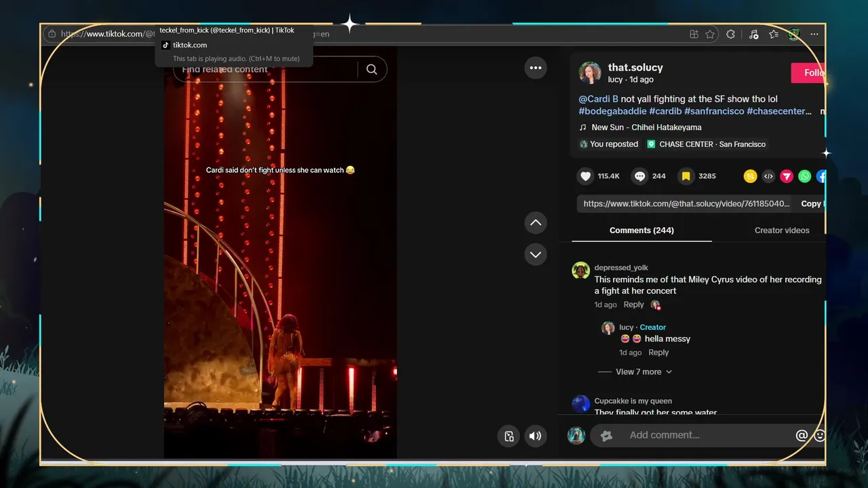Switch to the Comments (244) tab

pyautogui.click(x=642, y=230)
